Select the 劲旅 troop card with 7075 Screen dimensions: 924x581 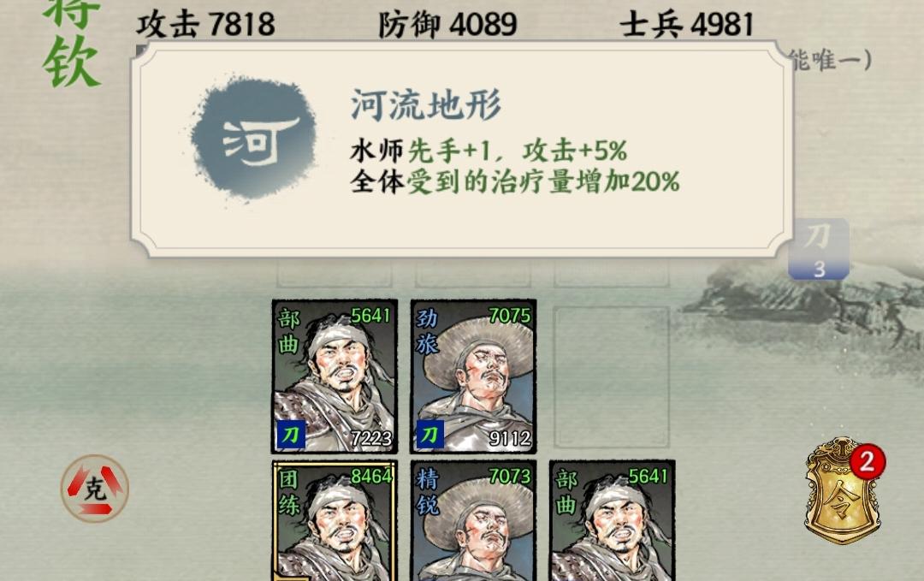coord(474,376)
